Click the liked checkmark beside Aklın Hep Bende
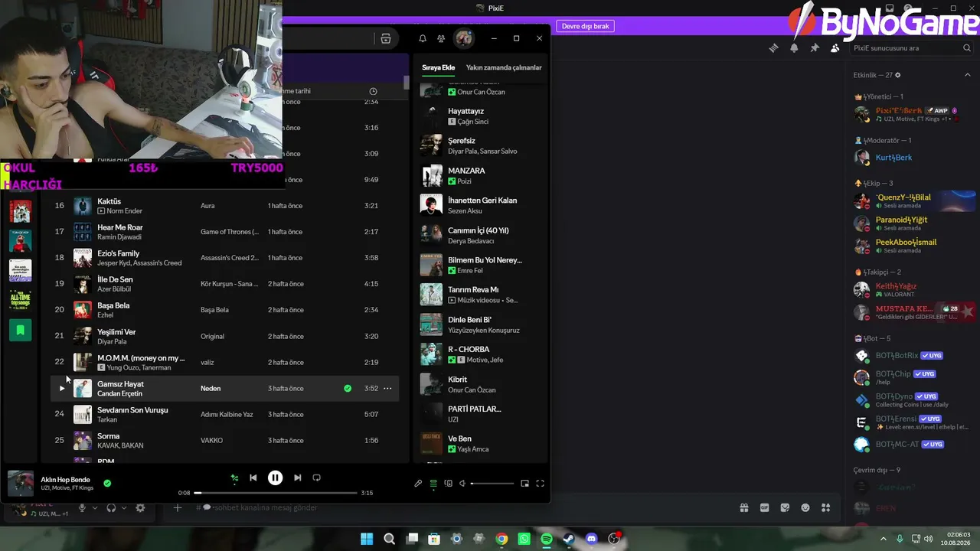 (x=107, y=483)
